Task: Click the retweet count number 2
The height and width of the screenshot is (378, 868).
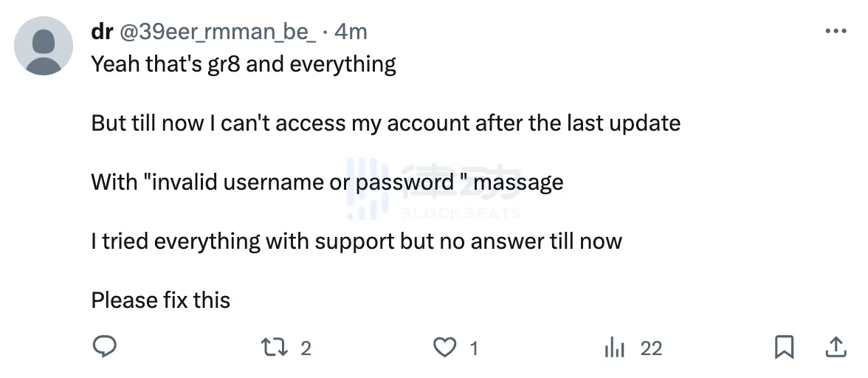Action: (x=306, y=348)
